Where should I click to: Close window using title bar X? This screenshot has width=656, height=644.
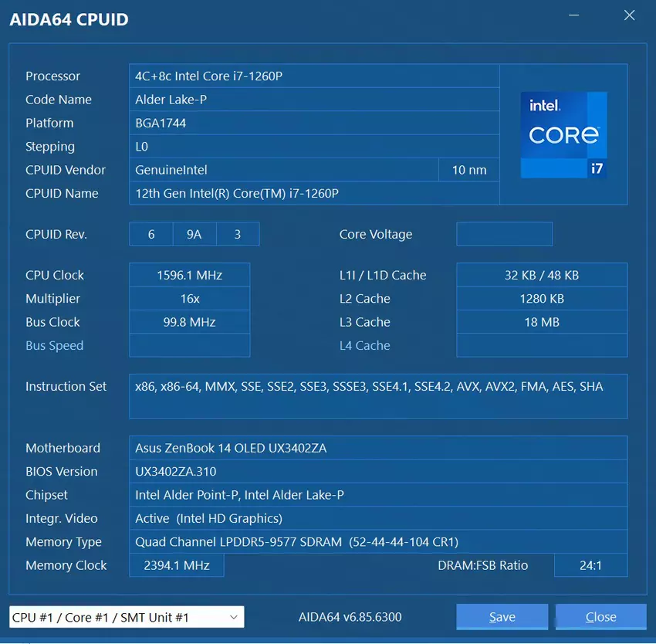tap(630, 15)
